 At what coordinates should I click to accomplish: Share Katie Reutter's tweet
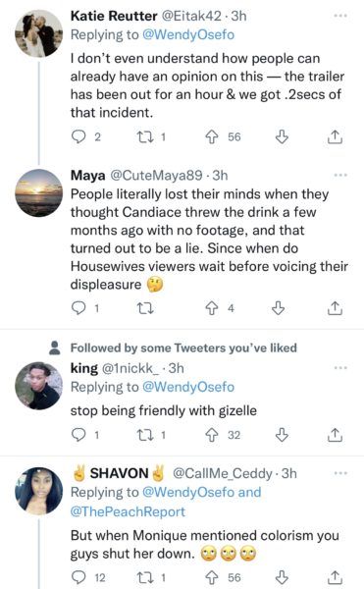335,137
